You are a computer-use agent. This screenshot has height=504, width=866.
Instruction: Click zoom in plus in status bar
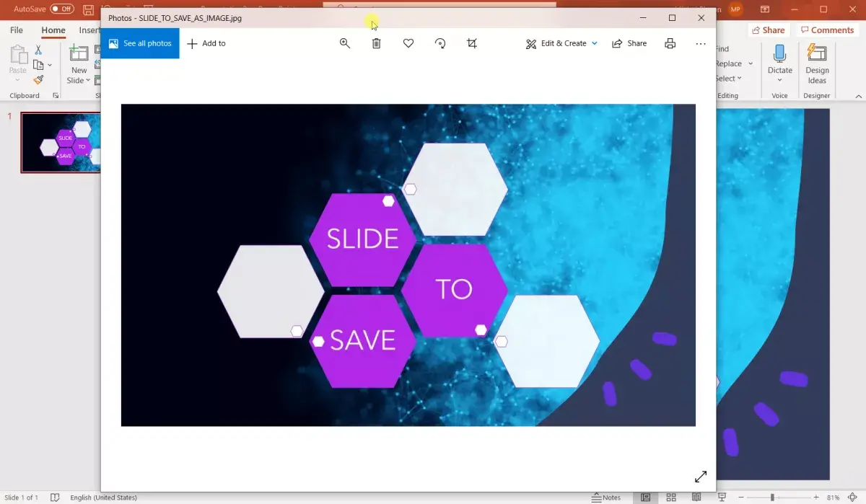point(816,498)
